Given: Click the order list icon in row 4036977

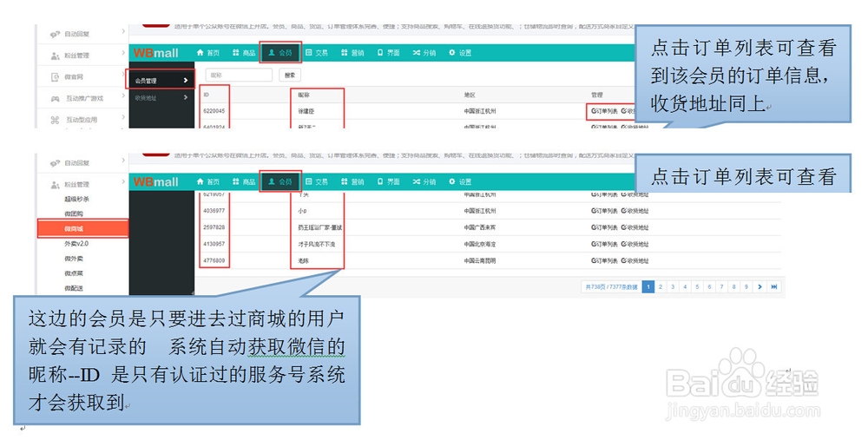Looking at the screenshot, I should 594,211.
